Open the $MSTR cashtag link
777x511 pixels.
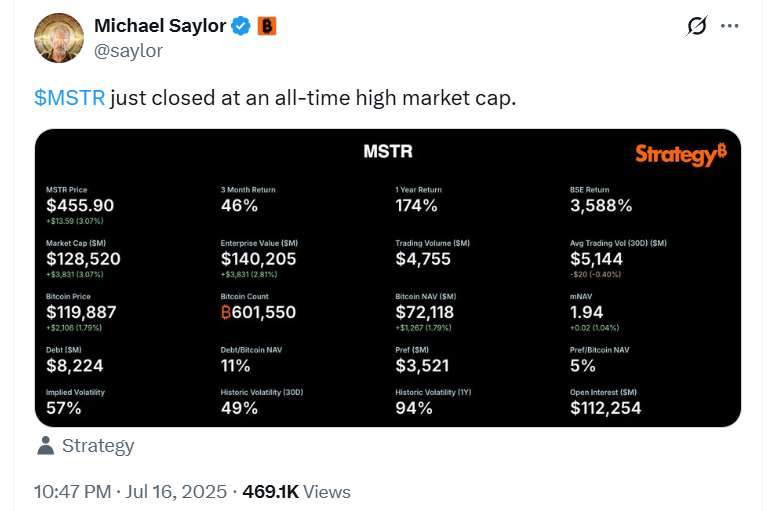[x=69, y=98]
